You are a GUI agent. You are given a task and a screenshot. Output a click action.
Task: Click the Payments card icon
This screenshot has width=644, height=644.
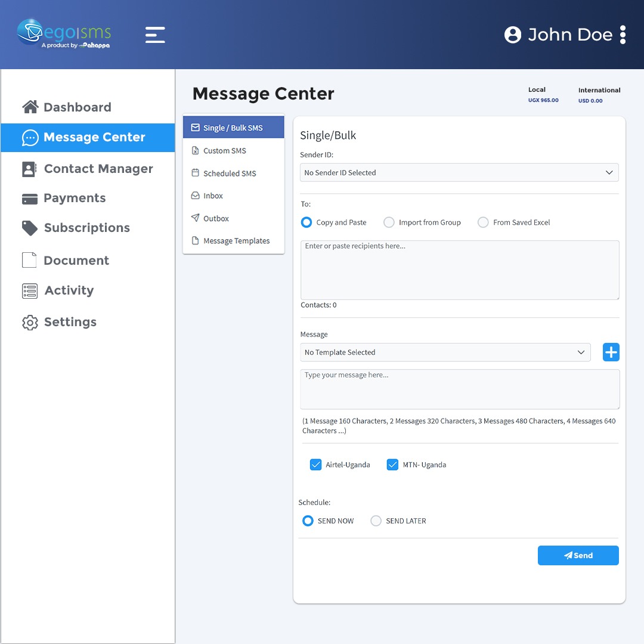30,199
